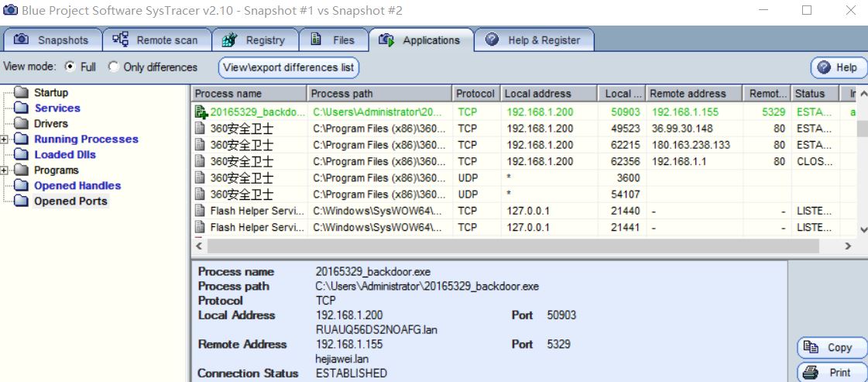Sort by Local port column header
The image size is (868, 382).
(623, 94)
